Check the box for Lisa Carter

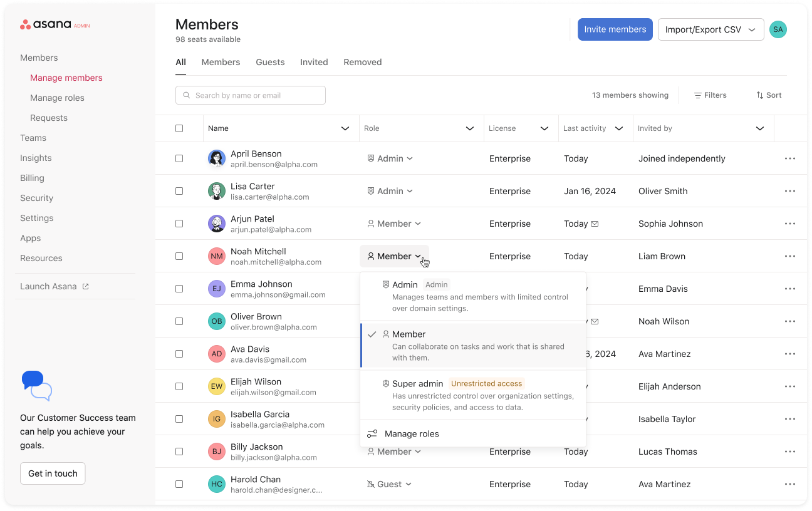[x=179, y=191]
